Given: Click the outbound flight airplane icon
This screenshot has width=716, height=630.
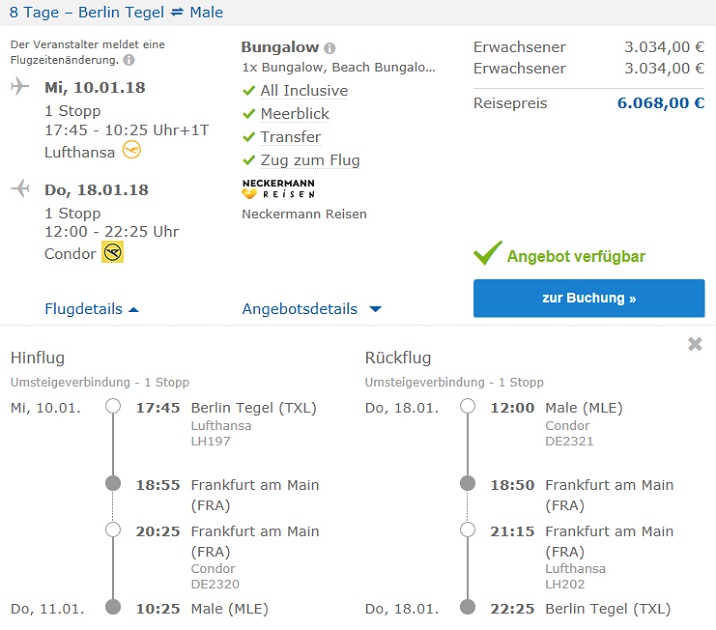Looking at the screenshot, I should (x=20, y=87).
